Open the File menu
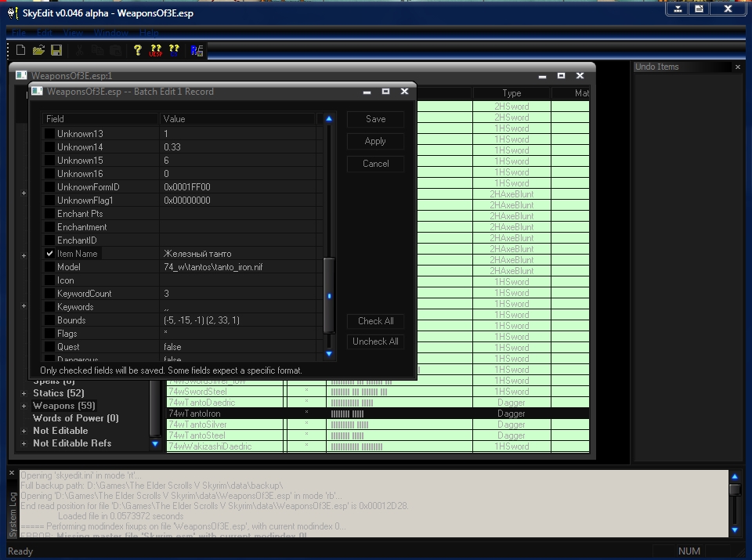 click(19, 33)
